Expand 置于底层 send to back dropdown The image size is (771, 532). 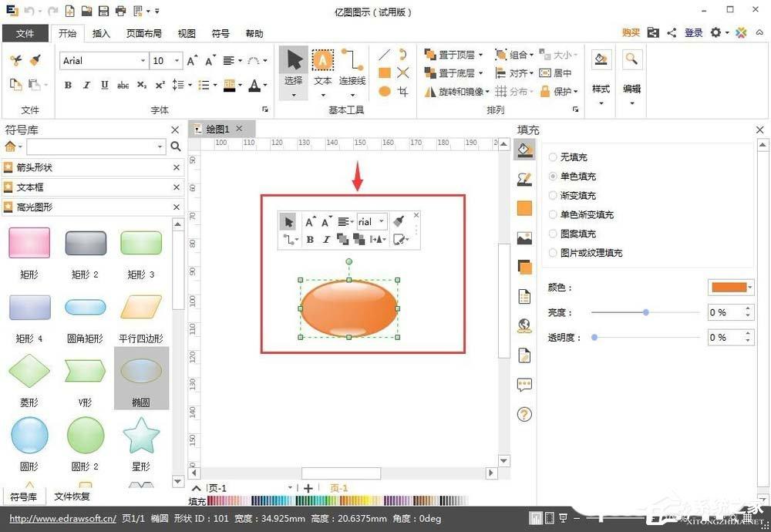click(481, 73)
